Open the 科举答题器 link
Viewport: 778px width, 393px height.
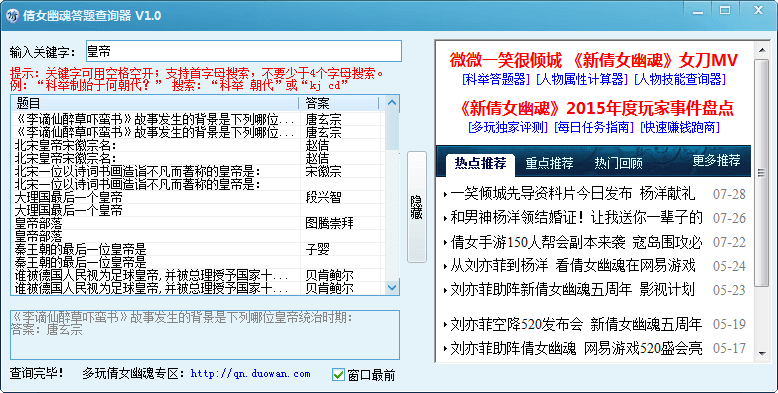pyautogui.click(x=496, y=79)
